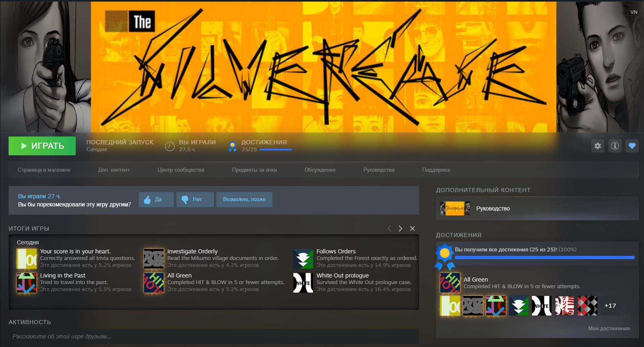Recommend the game with the Да thumbs-up

coord(156,199)
